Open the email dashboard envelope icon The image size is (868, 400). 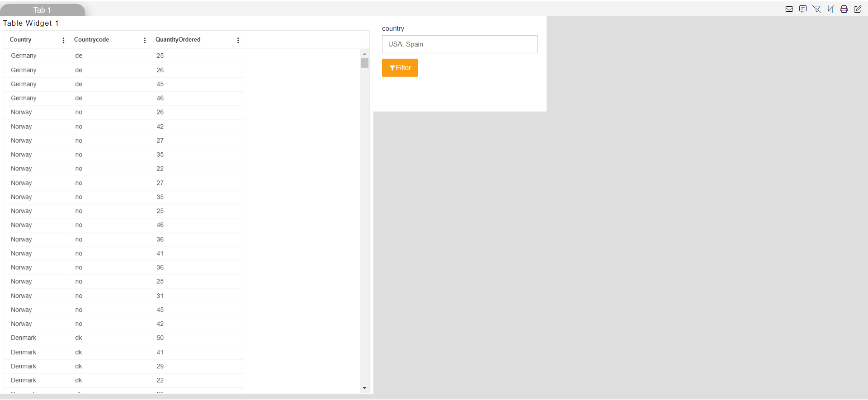[789, 9]
